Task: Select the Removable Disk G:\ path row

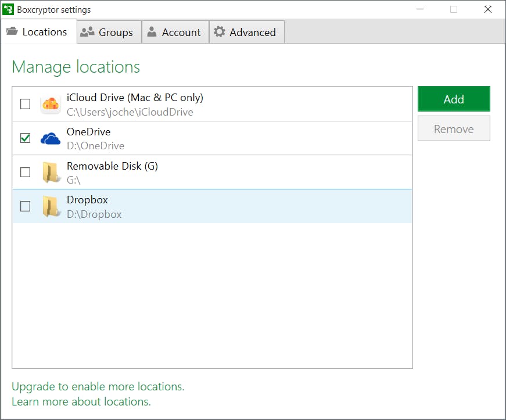Action: pyautogui.click(x=232, y=173)
